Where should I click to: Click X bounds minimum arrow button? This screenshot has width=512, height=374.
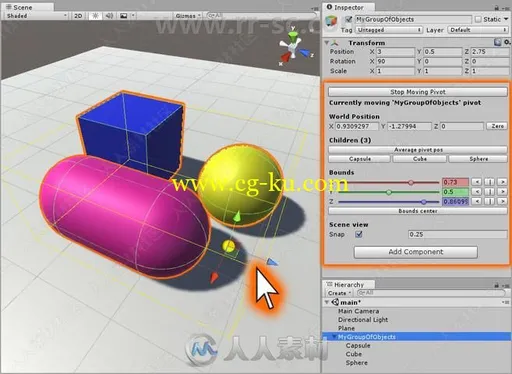coord(477,182)
